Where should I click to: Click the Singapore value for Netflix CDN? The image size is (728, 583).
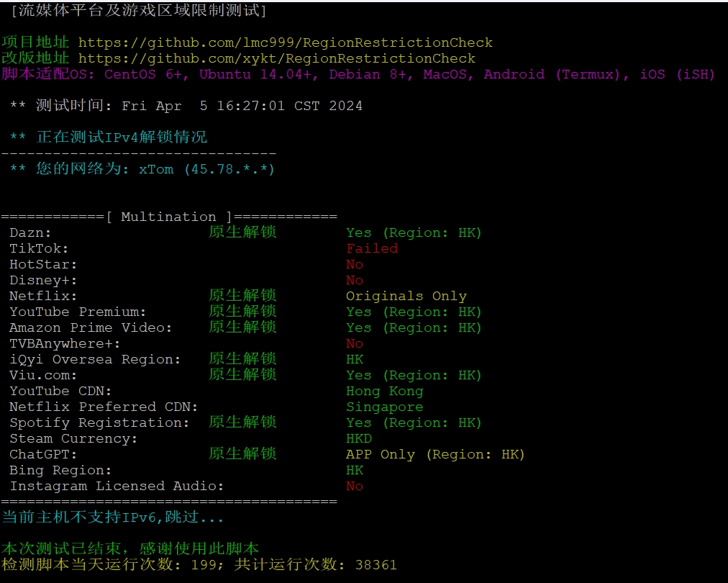384,407
